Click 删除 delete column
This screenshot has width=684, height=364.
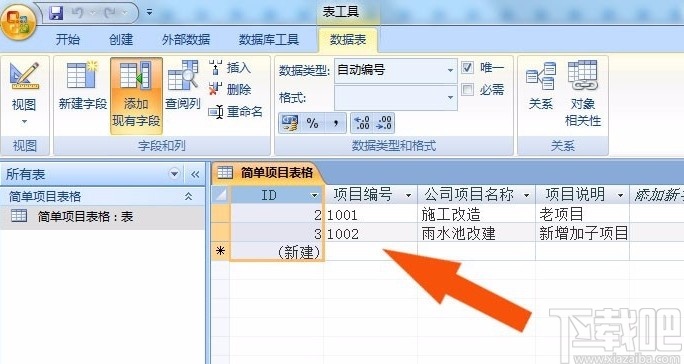click(x=230, y=89)
